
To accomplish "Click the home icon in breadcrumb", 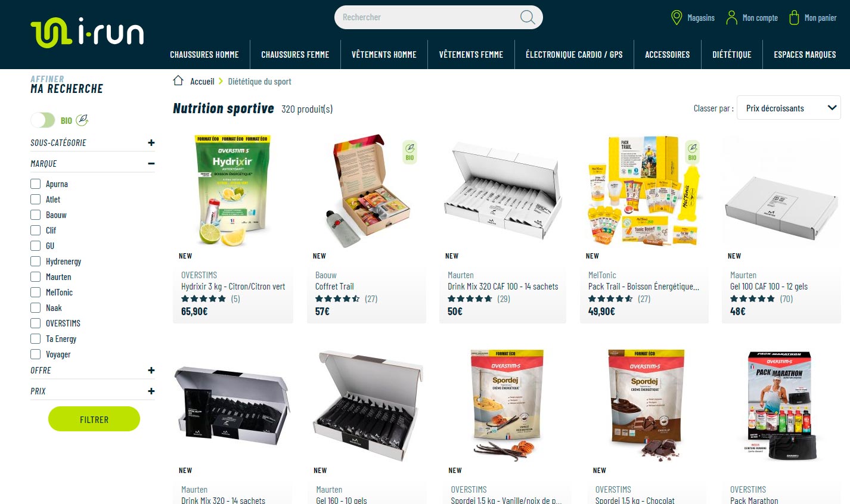I will (178, 80).
